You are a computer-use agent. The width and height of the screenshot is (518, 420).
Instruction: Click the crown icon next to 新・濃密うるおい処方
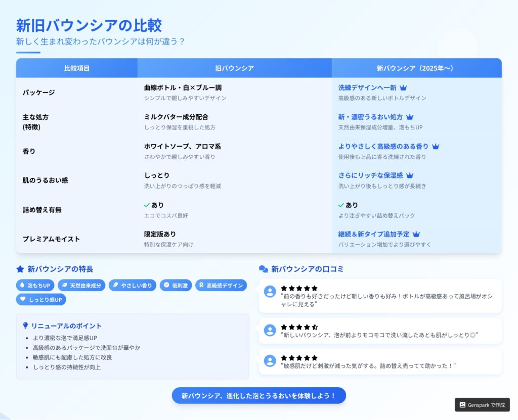tap(410, 117)
